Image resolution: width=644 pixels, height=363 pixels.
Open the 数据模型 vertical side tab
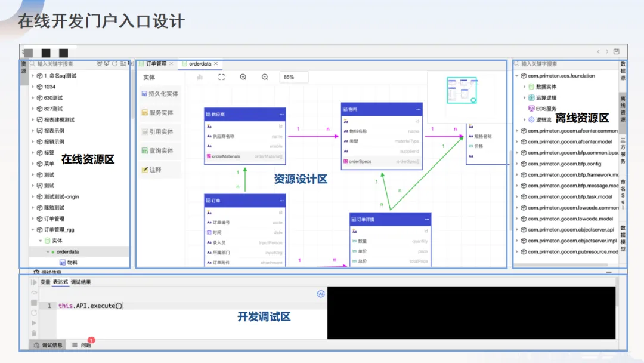pos(623,238)
